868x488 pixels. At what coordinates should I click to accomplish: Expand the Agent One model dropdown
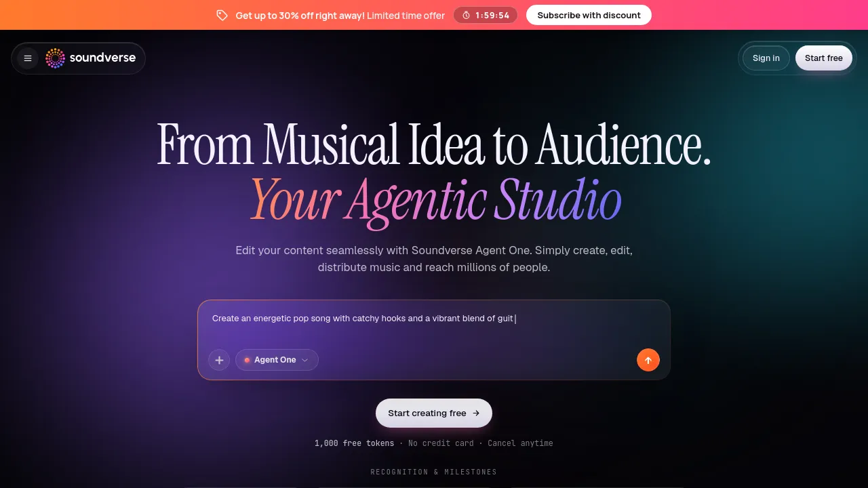click(277, 360)
